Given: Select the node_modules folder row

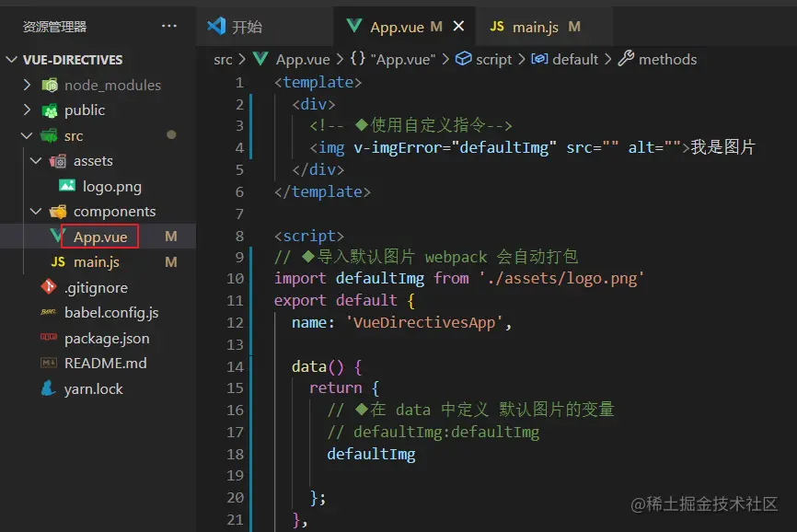Looking at the screenshot, I should 98,85.
